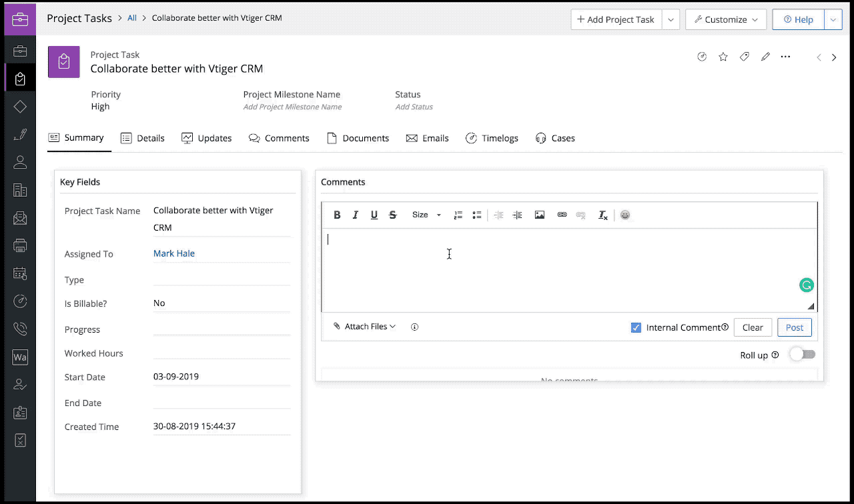Open the three-dot more actions icon

(785, 57)
